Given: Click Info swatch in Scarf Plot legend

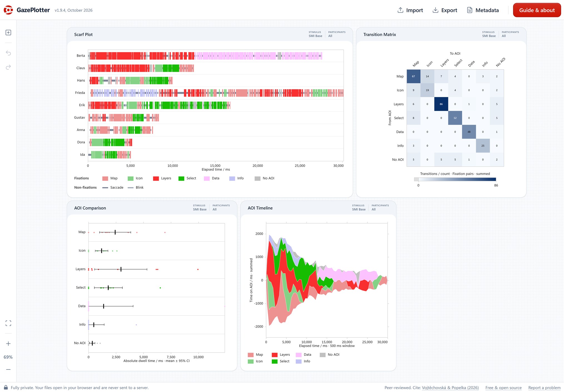Looking at the screenshot, I should (x=232, y=178).
